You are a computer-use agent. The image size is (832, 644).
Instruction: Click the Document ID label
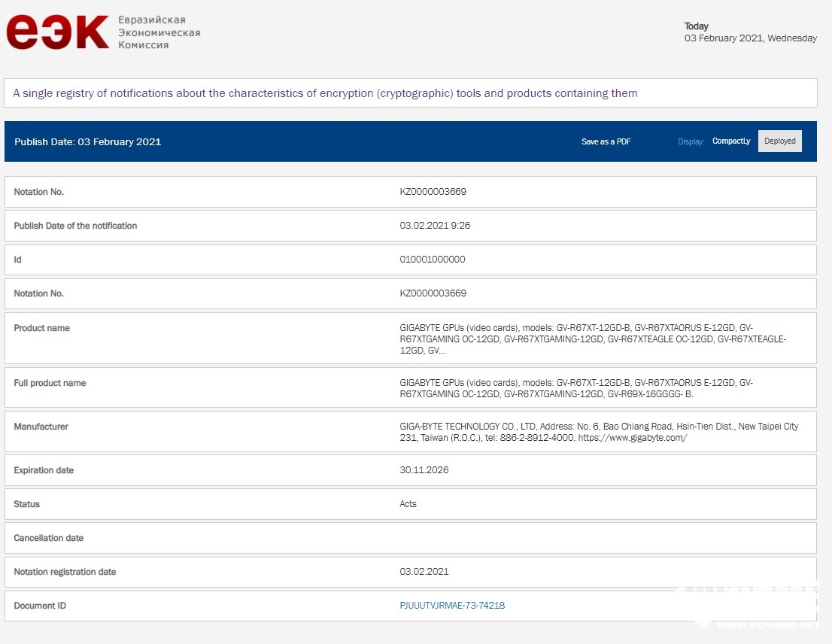coord(40,606)
